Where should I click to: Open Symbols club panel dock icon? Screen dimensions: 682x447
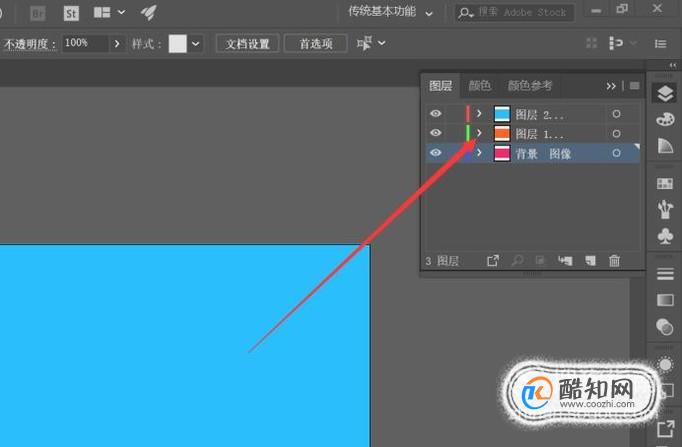pyautogui.click(x=665, y=236)
